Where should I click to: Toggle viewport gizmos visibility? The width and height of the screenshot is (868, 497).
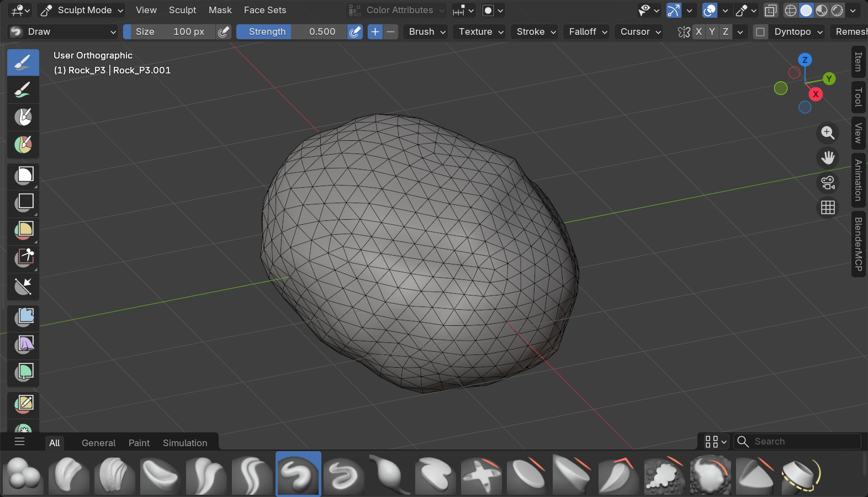pos(674,10)
